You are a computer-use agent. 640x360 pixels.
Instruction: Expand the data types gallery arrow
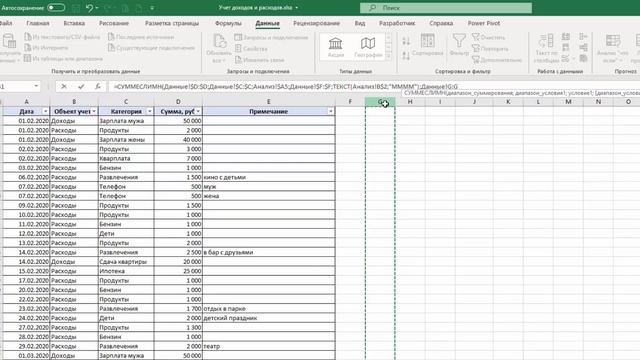tap(389, 56)
